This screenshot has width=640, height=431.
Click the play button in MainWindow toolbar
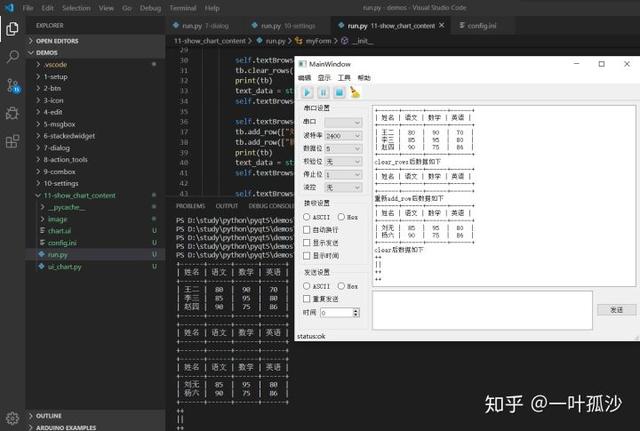[307, 93]
